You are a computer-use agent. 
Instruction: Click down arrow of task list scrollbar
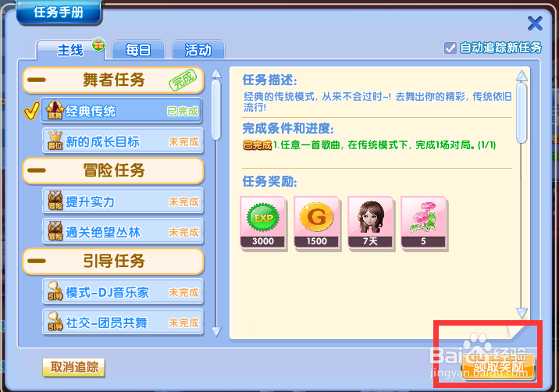[x=216, y=331]
